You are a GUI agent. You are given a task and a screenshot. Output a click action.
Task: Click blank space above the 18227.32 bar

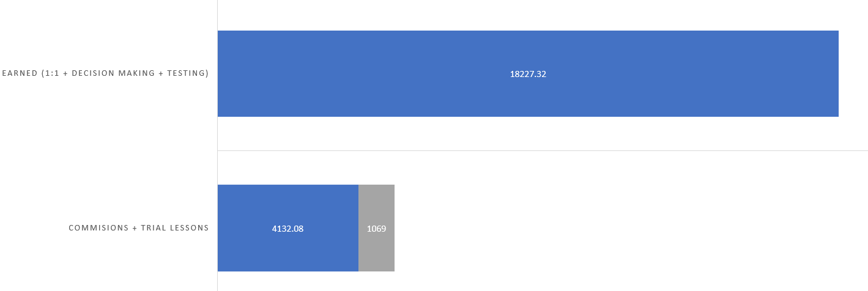[526, 15]
